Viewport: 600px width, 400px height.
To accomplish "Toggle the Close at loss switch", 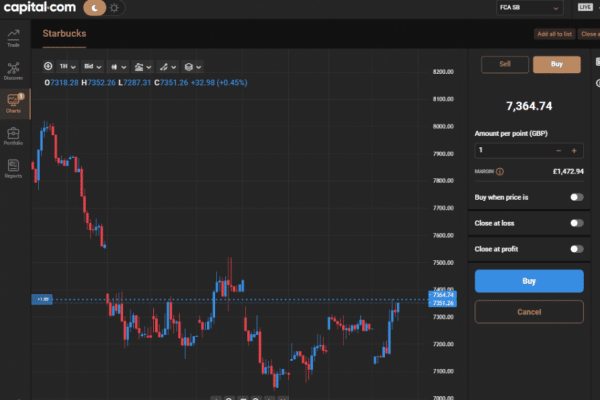I will [577, 223].
